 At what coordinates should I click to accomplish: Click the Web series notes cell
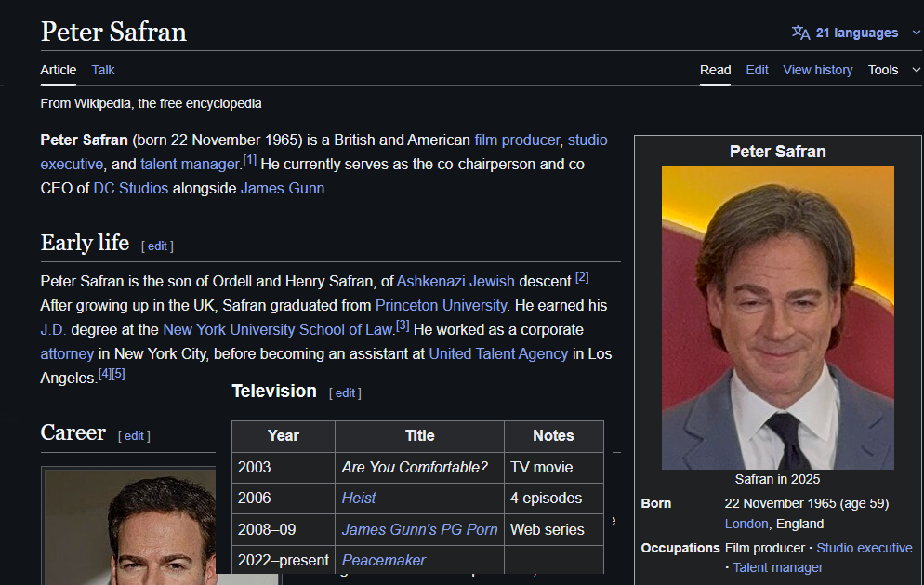tap(553, 529)
